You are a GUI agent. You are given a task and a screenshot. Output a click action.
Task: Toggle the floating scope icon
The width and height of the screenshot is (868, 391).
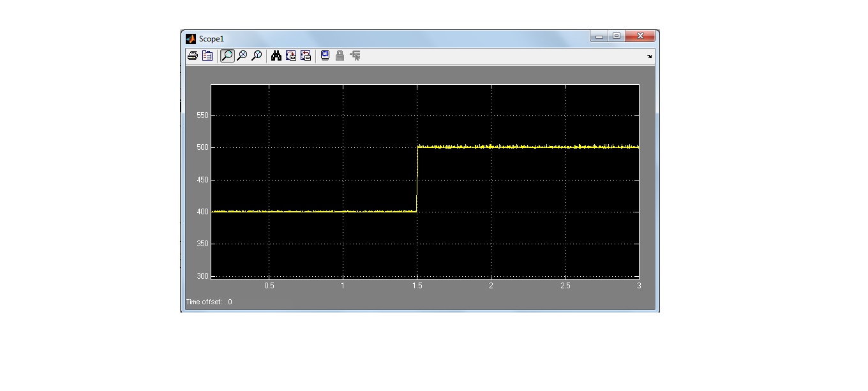[325, 56]
